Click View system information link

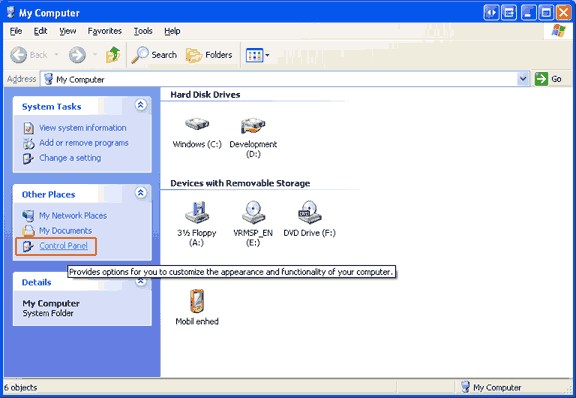coord(83,128)
